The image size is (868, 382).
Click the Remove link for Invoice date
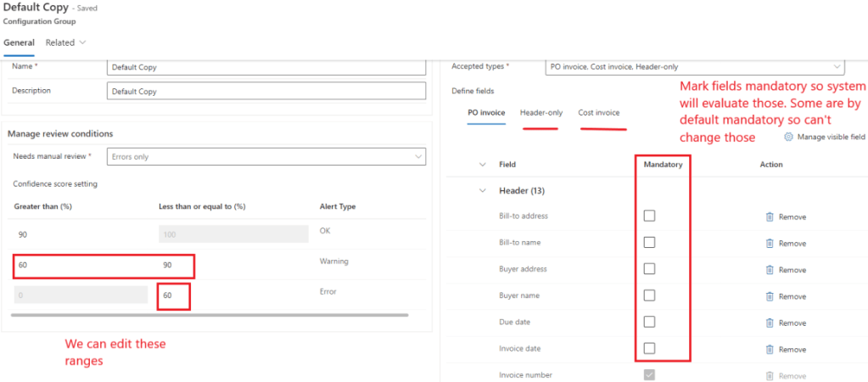792,350
